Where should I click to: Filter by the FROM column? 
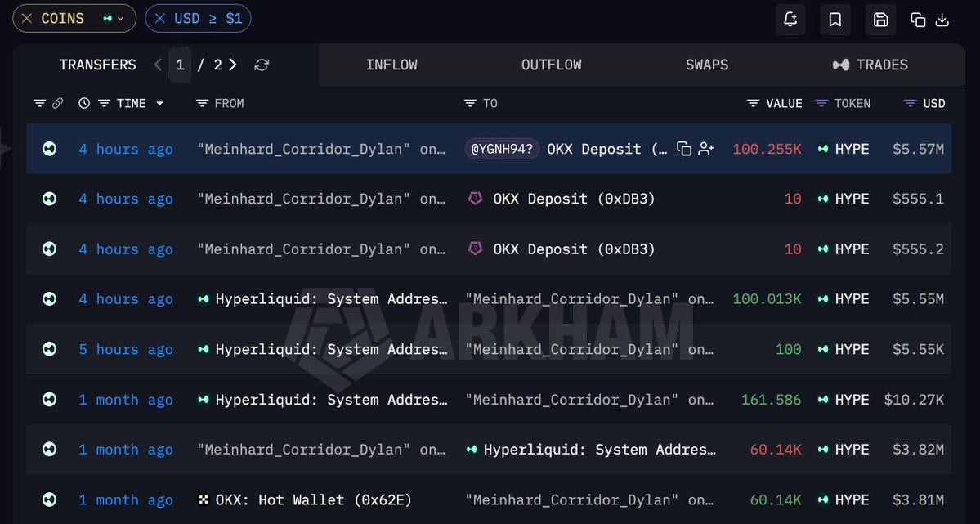202,103
